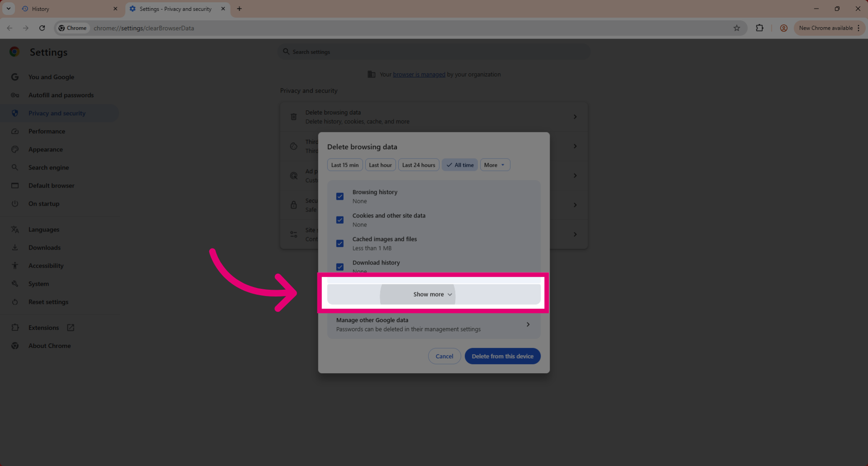Click Delete from this device button
The height and width of the screenshot is (466, 868).
pyautogui.click(x=503, y=356)
